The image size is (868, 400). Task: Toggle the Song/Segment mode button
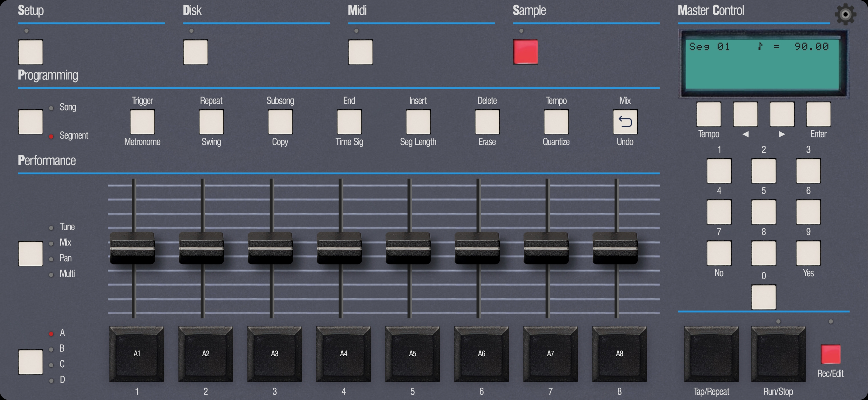pyautogui.click(x=31, y=122)
